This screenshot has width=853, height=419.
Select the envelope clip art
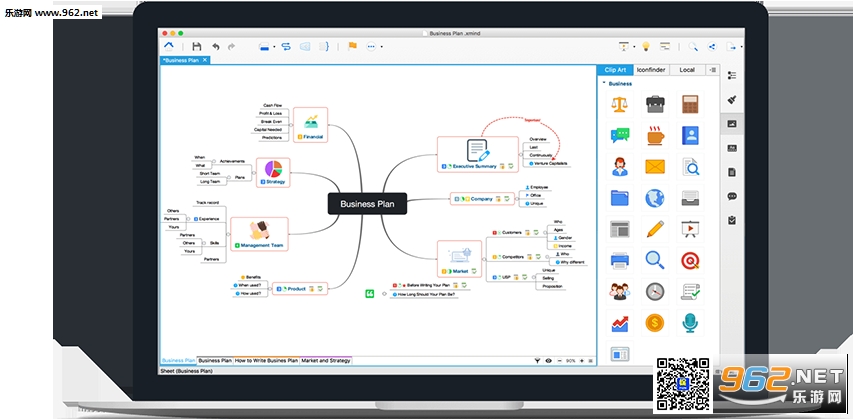click(x=654, y=167)
